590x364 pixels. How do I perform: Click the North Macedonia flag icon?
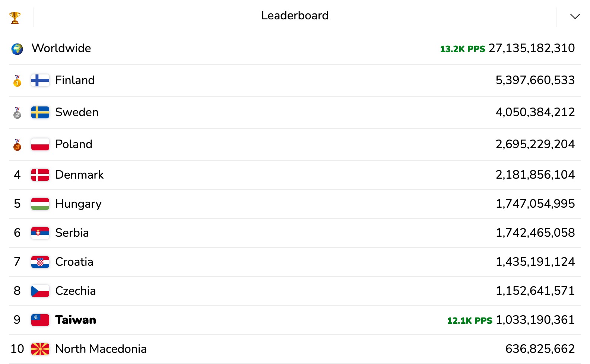(40, 349)
